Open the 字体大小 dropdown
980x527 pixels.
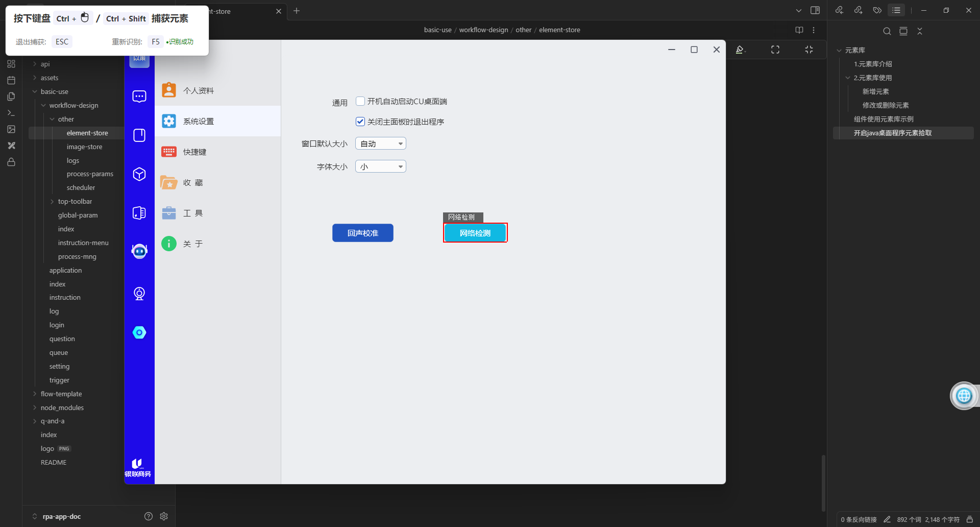coord(380,166)
